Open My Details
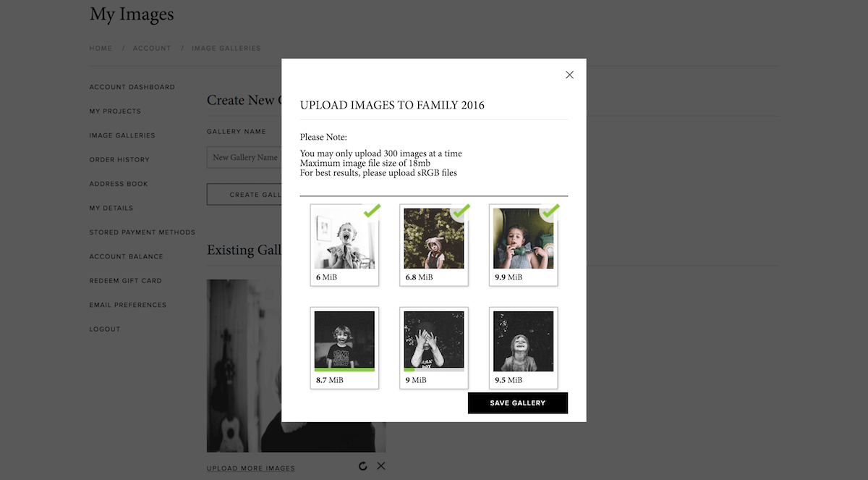Screen dimensions: 868x480 (x=111, y=208)
